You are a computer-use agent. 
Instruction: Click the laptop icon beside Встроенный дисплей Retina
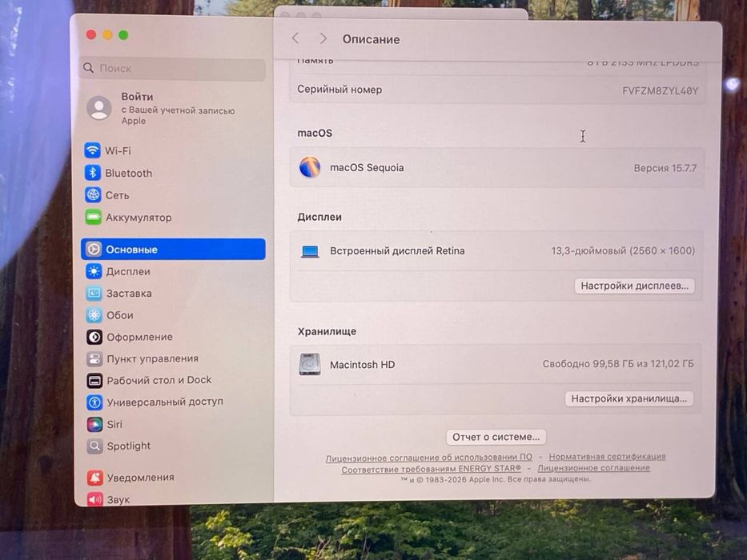tap(310, 251)
